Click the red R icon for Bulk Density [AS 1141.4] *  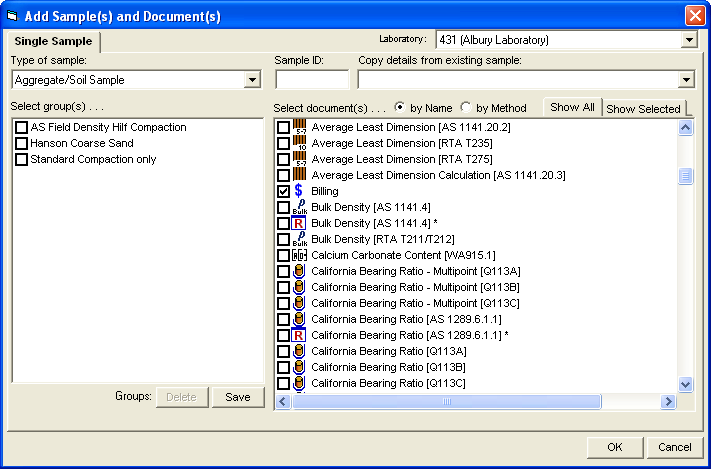click(299, 223)
